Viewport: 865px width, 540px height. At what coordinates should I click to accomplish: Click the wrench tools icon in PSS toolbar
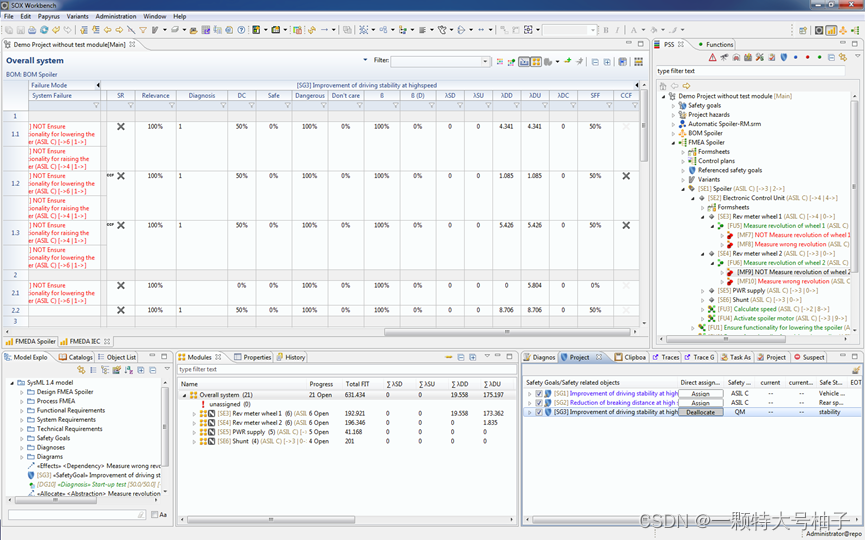click(760, 57)
